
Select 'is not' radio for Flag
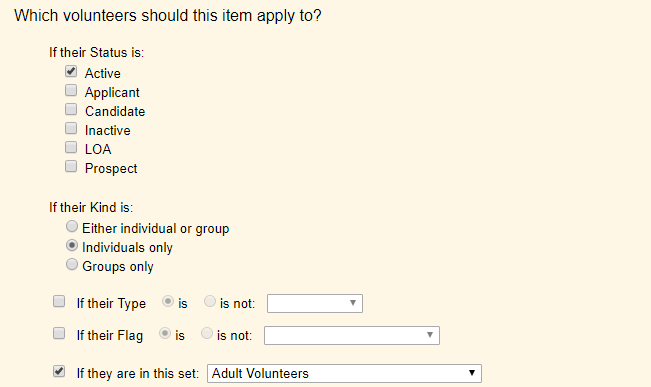coord(207,333)
